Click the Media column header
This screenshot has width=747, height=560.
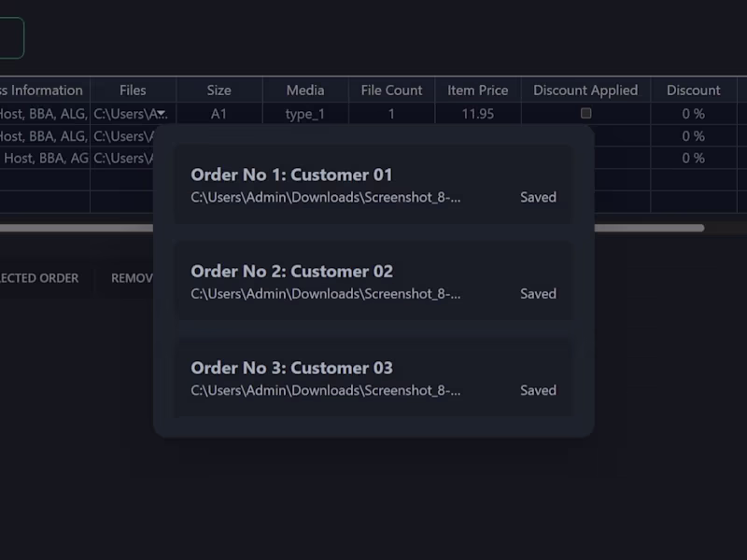[x=305, y=90]
